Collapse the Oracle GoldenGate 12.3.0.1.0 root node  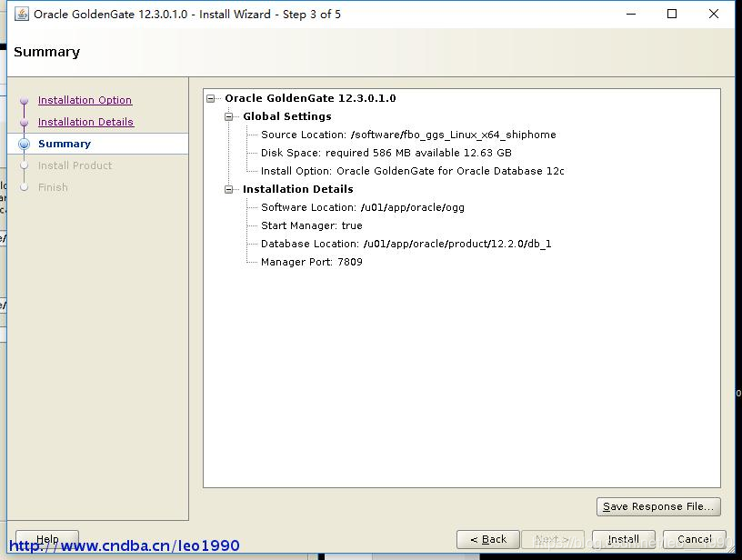(x=211, y=98)
